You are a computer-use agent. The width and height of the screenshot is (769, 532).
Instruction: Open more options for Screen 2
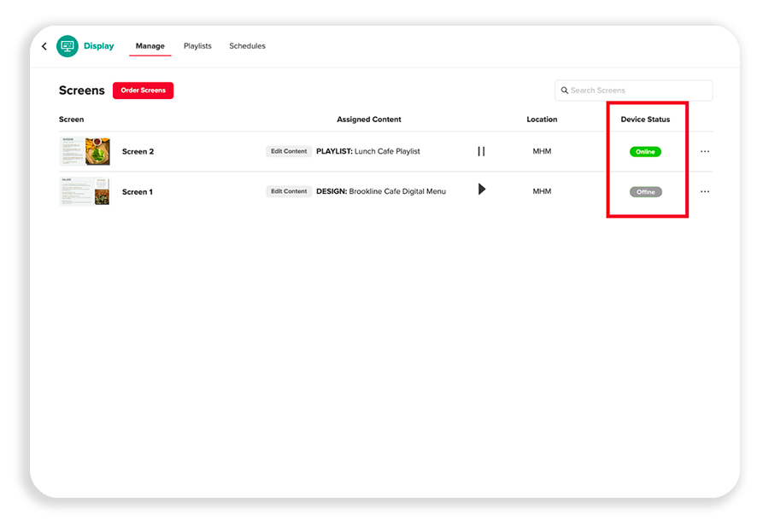pyautogui.click(x=705, y=151)
